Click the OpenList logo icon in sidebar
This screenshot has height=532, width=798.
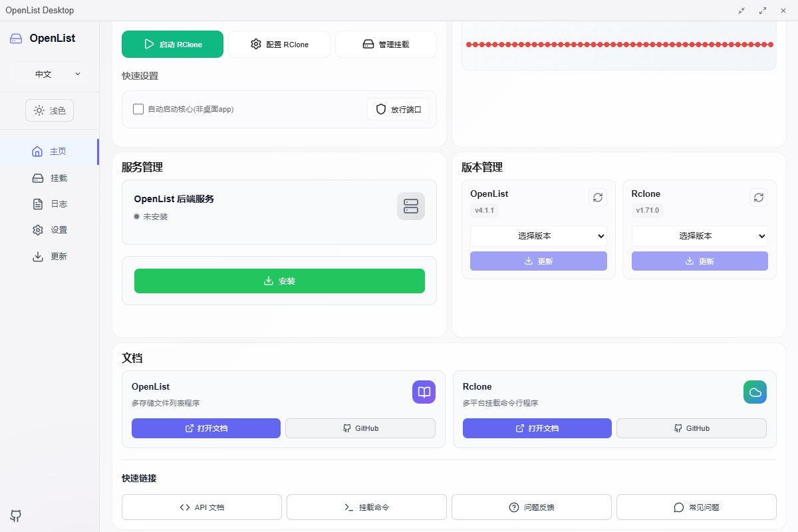16,39
